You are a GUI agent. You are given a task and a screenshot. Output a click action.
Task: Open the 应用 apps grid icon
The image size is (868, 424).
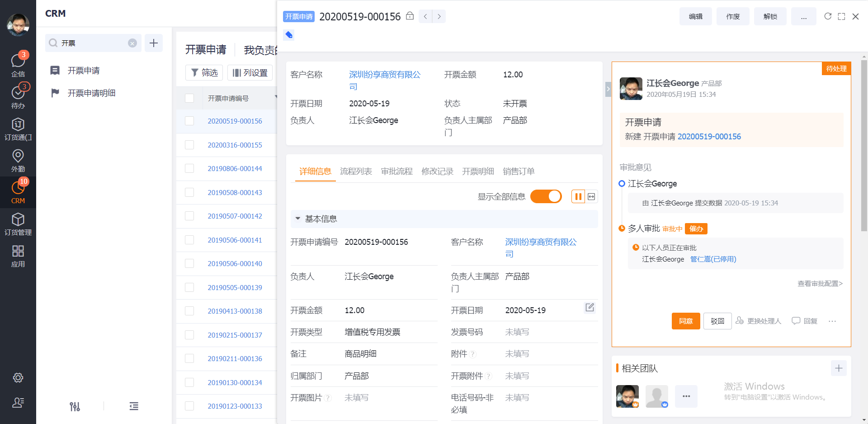(18, 255)
